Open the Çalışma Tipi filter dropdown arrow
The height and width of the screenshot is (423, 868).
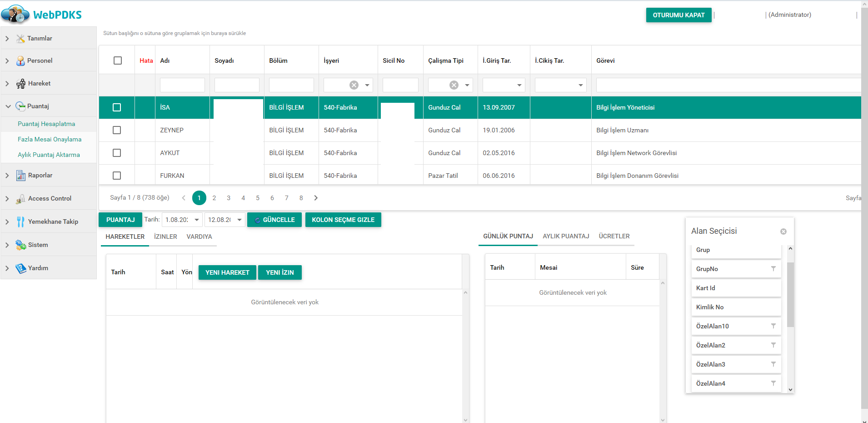coord(467,85)
